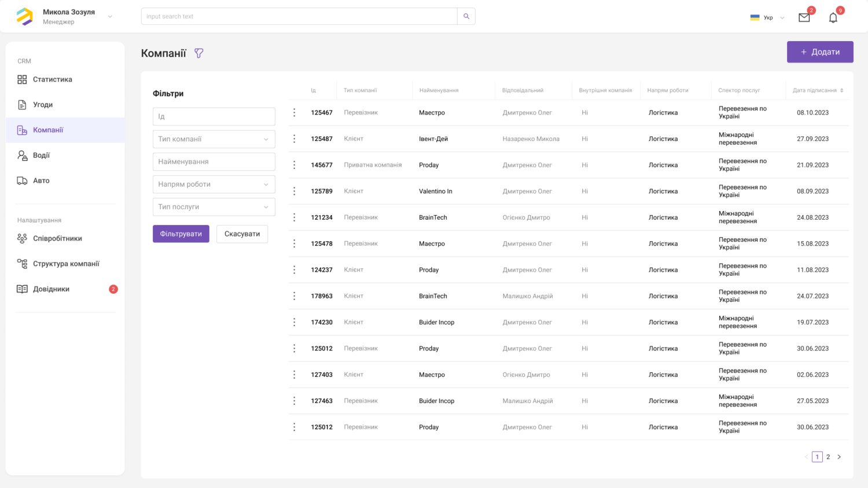Click the Найменування column header

pos(439,90)
